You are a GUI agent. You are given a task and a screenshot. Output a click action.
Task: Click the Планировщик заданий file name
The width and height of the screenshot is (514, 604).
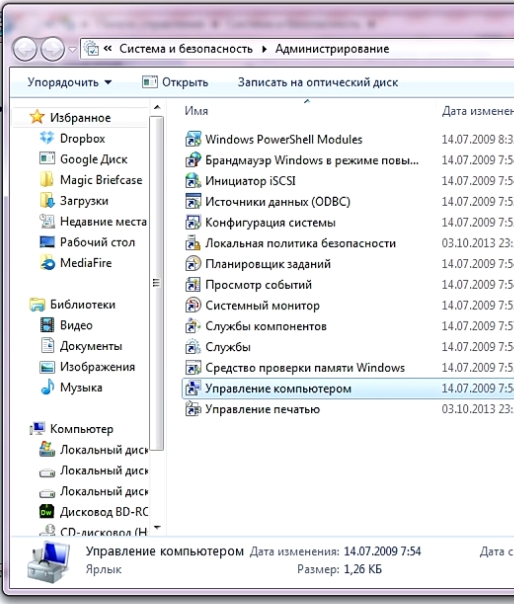(268, 264)
